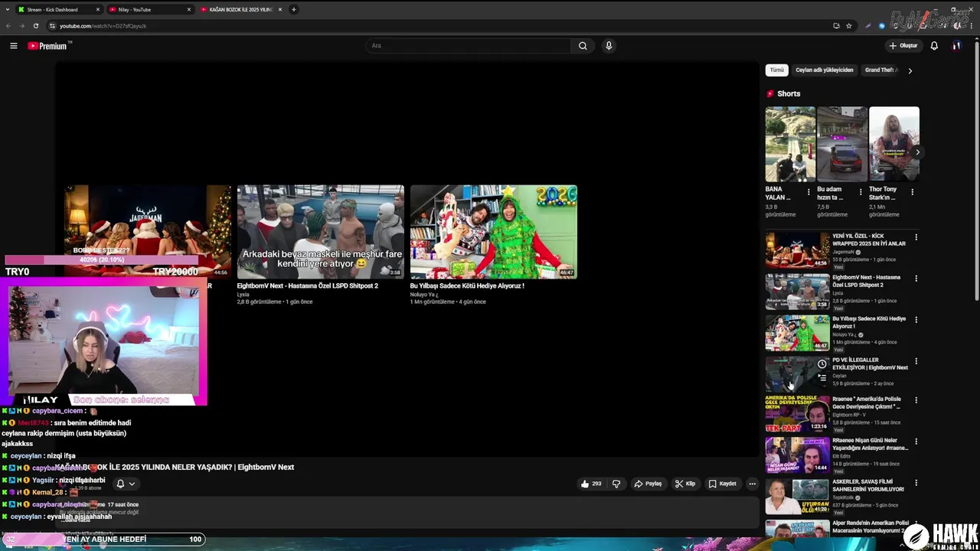The image size is (980, 551).
Task: Open options for Bu Yılbaşı Sadece Kötü Hediye sidebar video
Action: (916, 320)
